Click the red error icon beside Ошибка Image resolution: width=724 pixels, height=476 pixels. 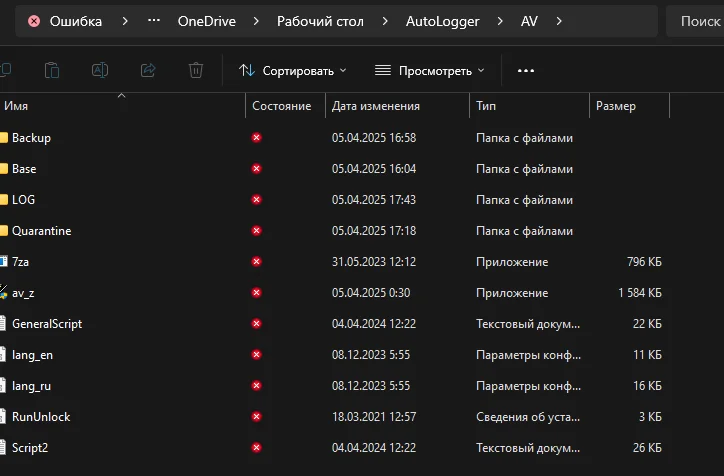[x=34, y=21]
